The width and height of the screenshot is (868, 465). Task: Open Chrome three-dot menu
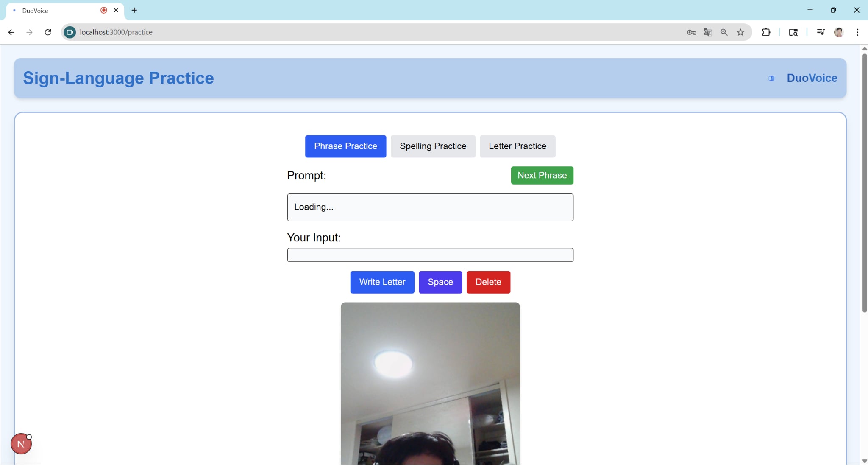coord(857,32)
